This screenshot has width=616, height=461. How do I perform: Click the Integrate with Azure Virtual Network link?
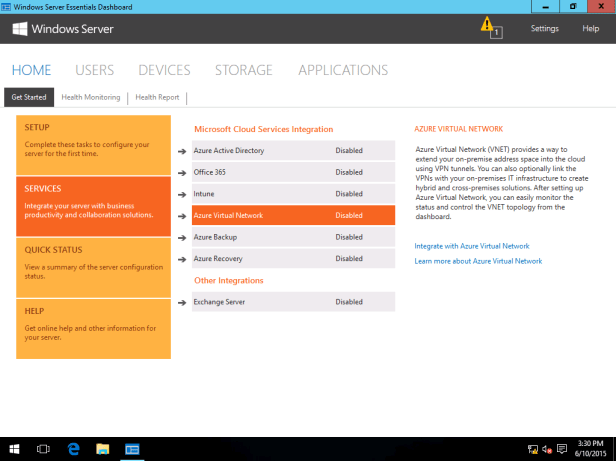point(471,245)
